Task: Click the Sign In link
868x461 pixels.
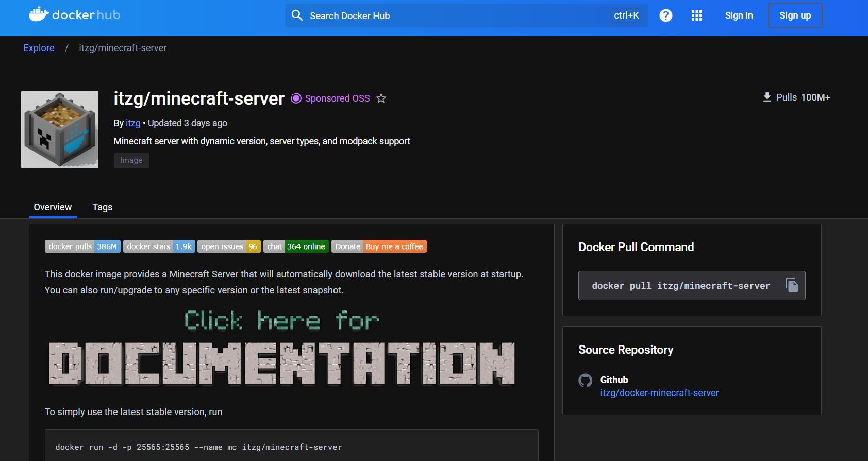Action: click(738, 15)
